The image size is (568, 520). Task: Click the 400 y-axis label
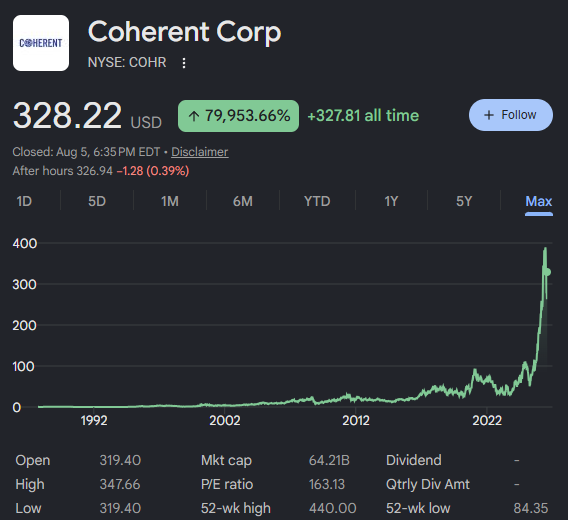point(25,243)
